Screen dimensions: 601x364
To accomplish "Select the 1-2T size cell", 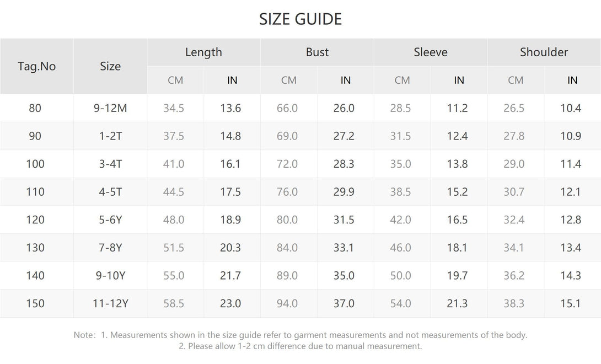I will coord(110,136).
